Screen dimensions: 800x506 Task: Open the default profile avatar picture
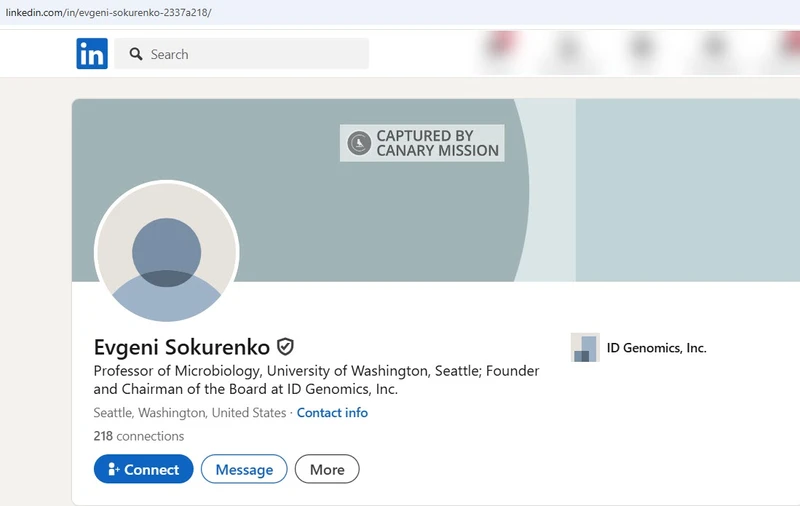pyautogui.click(x=166, y=252)
